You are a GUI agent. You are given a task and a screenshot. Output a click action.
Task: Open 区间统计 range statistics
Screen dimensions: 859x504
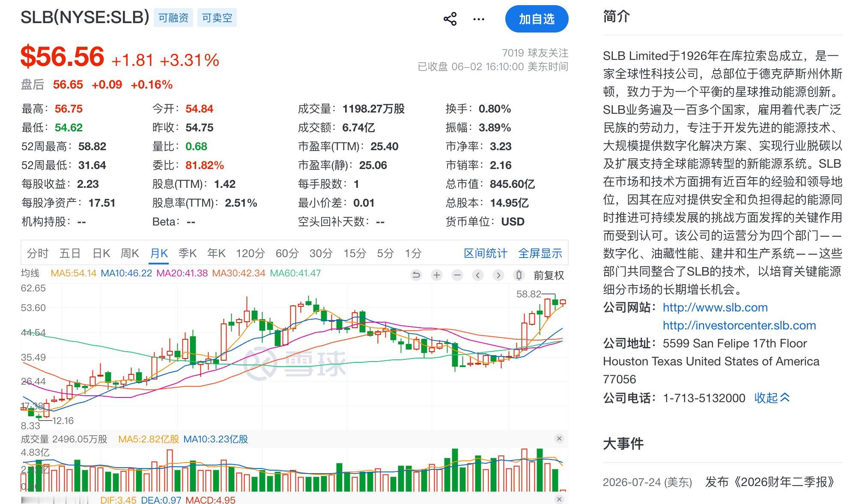[x=486, y=253]
